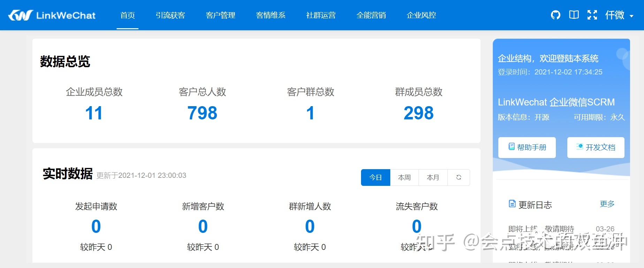Select the 首页 tab
This screenshot has height=268, width=644.
[128, 15]
